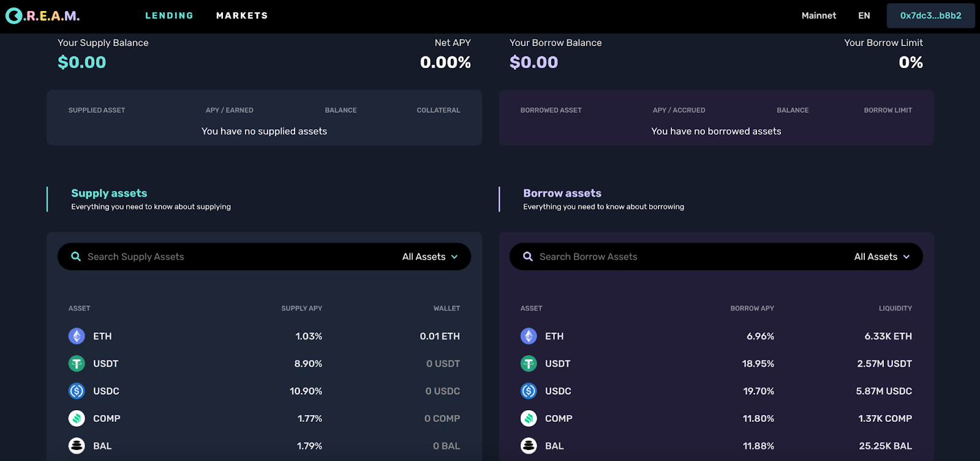Viewport: 980px width, 461px height.
Task: Click the Borrow assets heading
Action: pos(562,193)
